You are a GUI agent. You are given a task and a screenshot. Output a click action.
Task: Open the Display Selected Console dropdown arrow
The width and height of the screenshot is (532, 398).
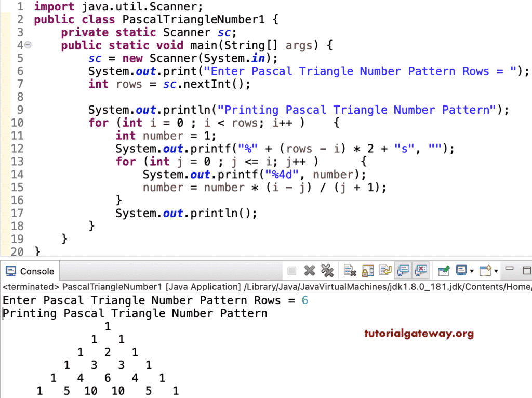pos(471,270)
